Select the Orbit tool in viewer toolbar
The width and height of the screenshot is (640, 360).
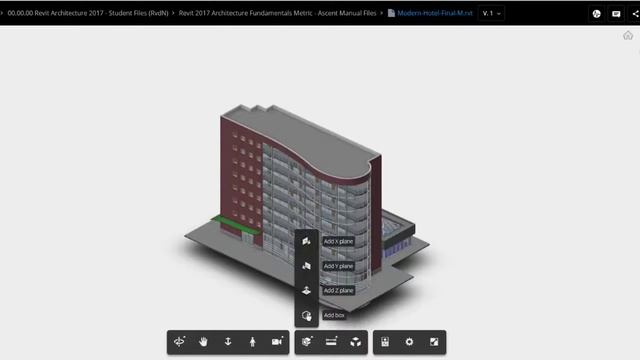[179, 342]
